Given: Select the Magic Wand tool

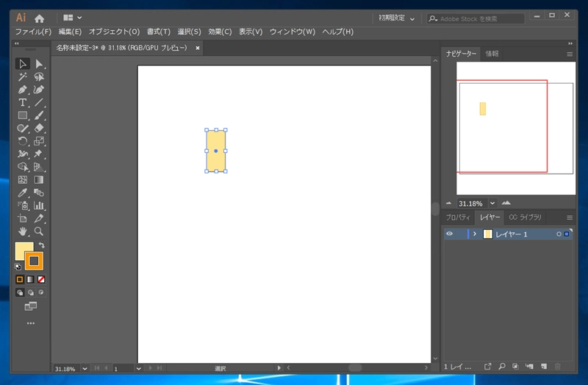Looking at the screenshot, I should pos(23,77).
